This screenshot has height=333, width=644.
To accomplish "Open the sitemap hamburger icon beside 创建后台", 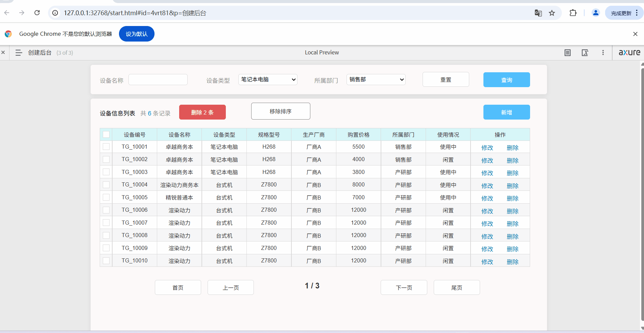I will coord(19,53).
